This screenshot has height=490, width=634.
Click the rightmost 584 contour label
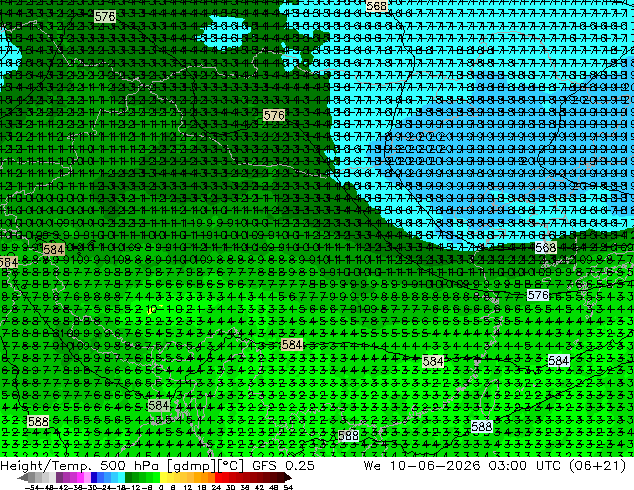tap(558, 360)
